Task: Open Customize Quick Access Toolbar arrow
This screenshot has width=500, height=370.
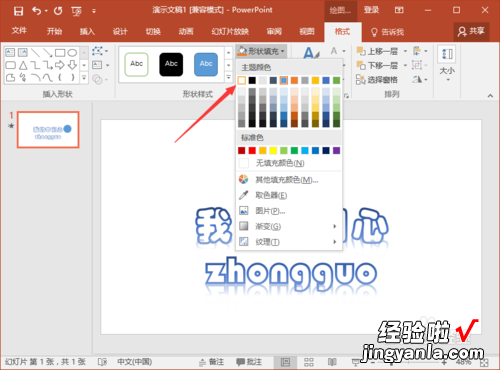Action: tap(94, 11)
